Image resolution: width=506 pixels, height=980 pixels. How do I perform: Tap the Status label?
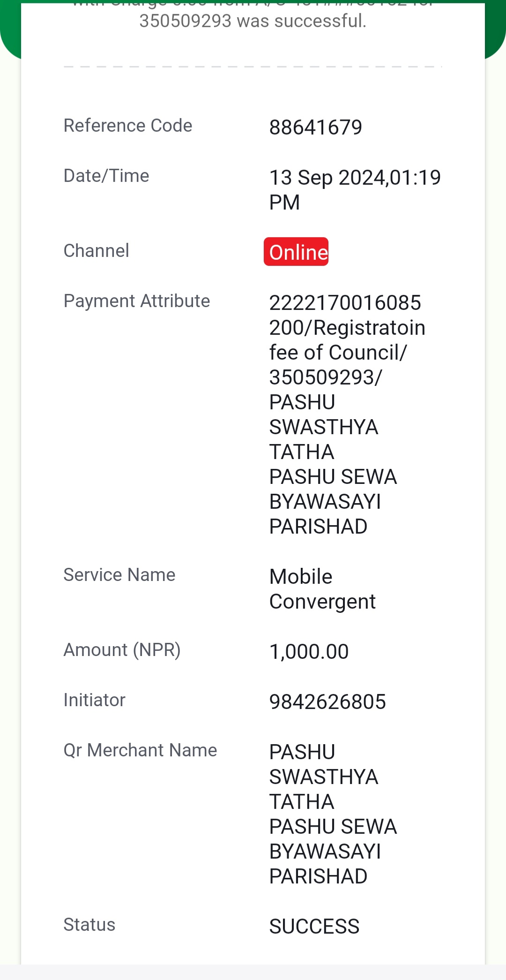pyautogui.click(x=89, y=924)
